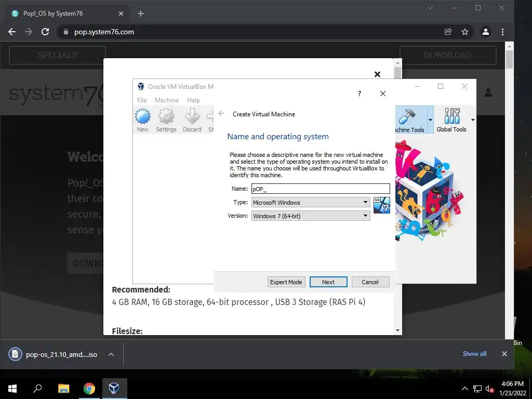Click the question mark help button of wizard
Image resolution: width=532 pixels, height=399 pixels.
coord(360,94)
